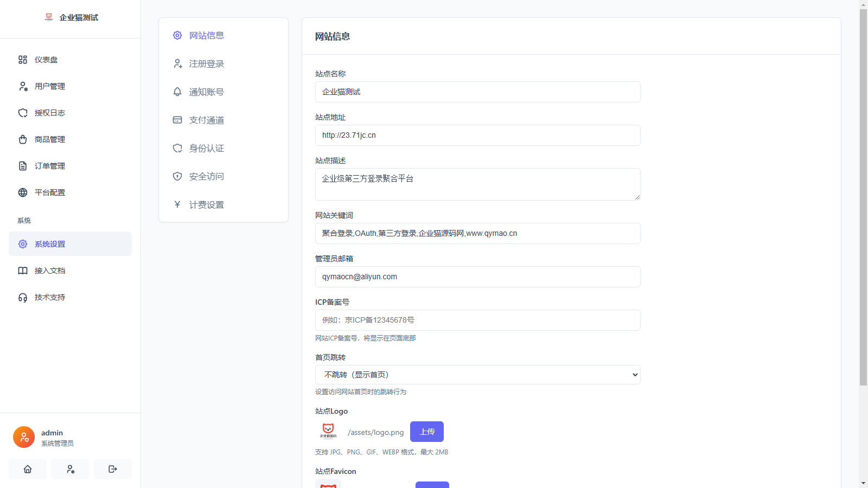
Task: Go to 用户管理 menu item
Action: [x=50, y=86]
